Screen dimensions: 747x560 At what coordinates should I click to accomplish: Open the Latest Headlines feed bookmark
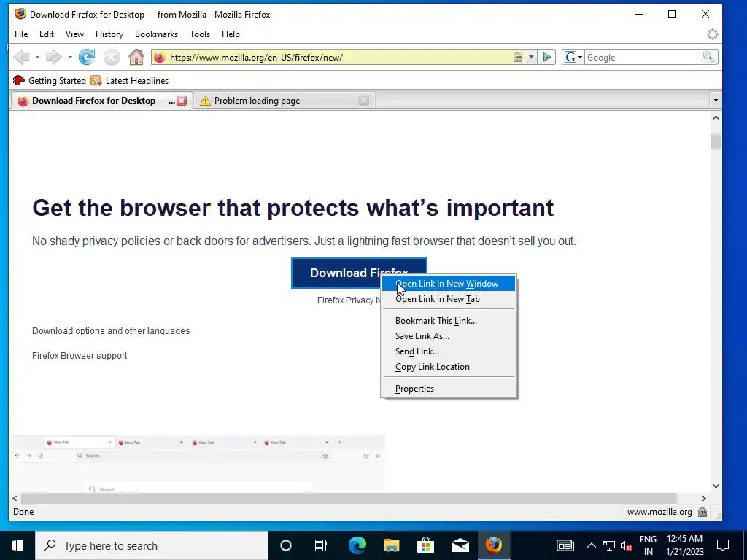click(130, 80)
